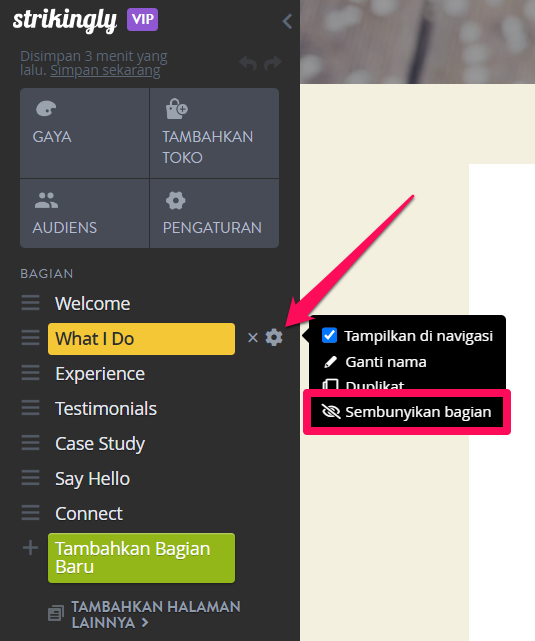Screen dimensions: 535x641
Task: Open What I Do section gear settings
Action: click(x=274, y=338)
